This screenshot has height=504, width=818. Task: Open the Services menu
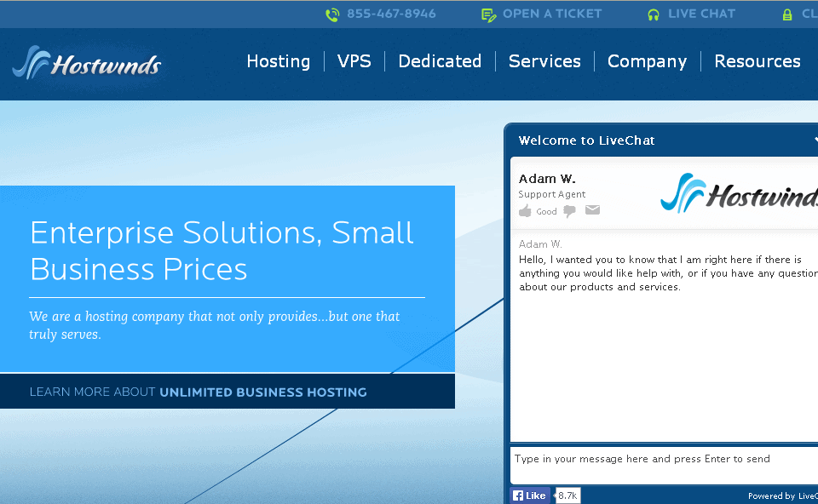[544, 61]
